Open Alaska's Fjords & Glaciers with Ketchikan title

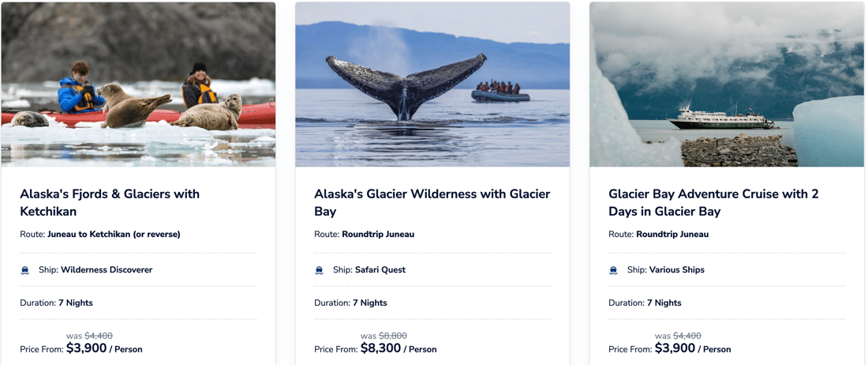tap(110, 202)
